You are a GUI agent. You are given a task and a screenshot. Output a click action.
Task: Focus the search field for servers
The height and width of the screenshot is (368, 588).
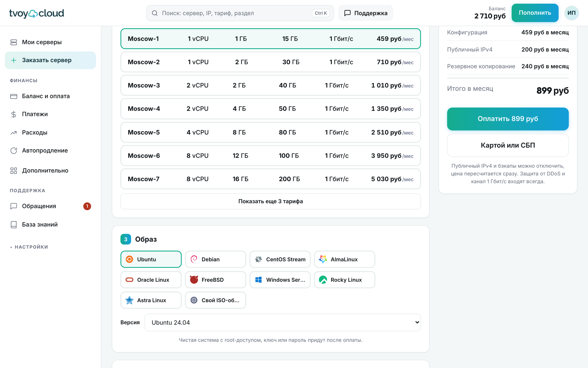240,13
